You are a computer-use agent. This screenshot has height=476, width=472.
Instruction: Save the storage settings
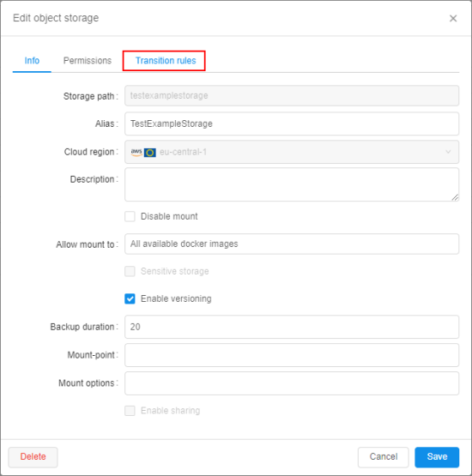(x=437, y=457)
